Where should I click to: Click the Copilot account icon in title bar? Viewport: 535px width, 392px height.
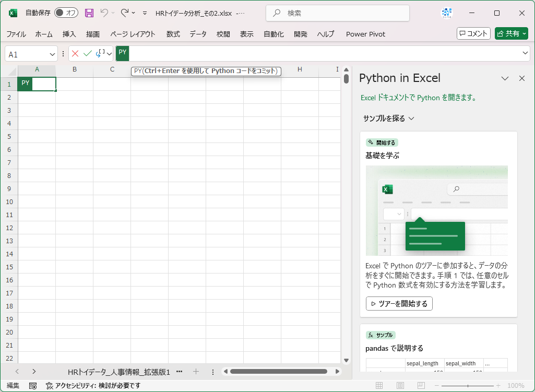447,13
